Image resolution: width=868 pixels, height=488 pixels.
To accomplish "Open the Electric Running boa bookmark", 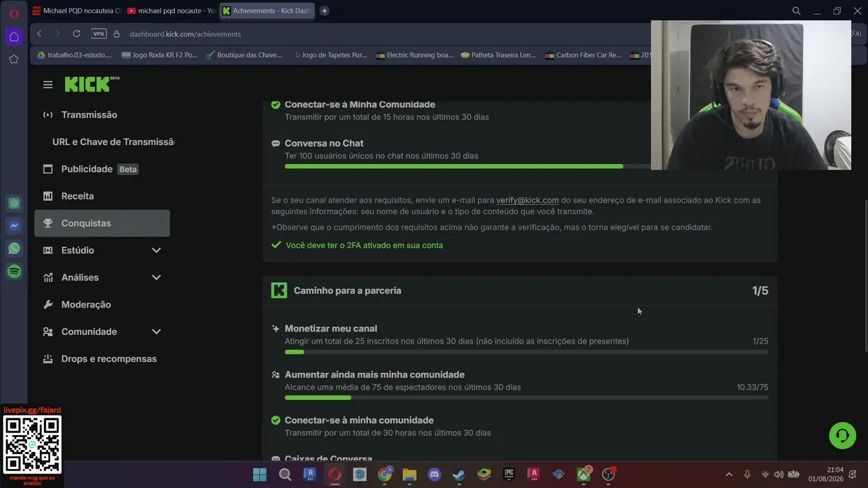I will coord(414,55).
